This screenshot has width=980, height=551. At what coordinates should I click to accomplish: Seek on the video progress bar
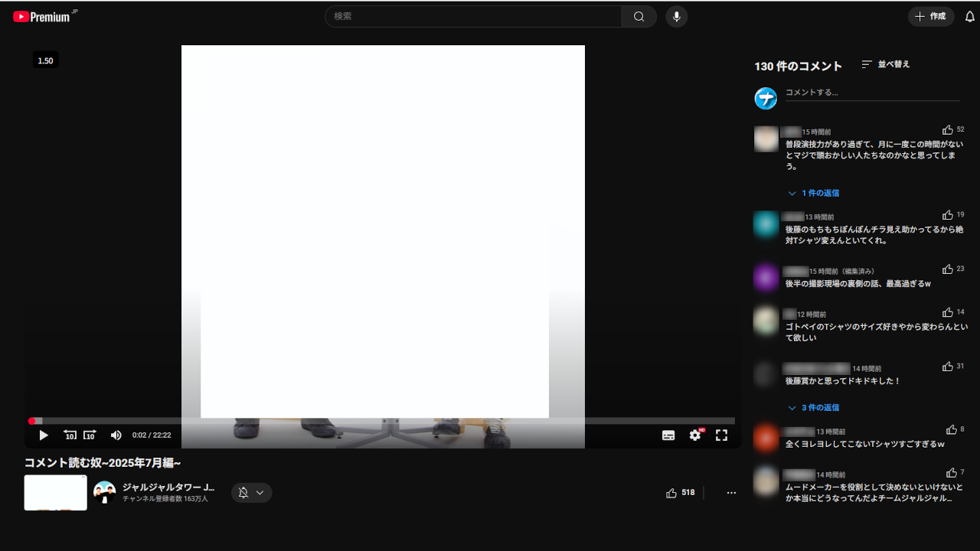coord(383,421)
